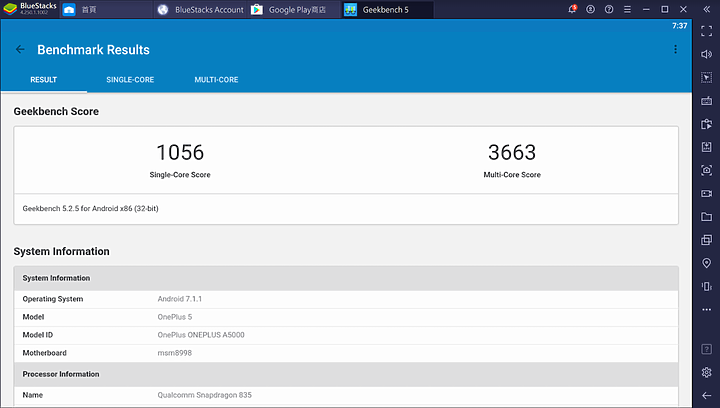
Task: Minimize the BlueStacks window
Action: (646, 9)
